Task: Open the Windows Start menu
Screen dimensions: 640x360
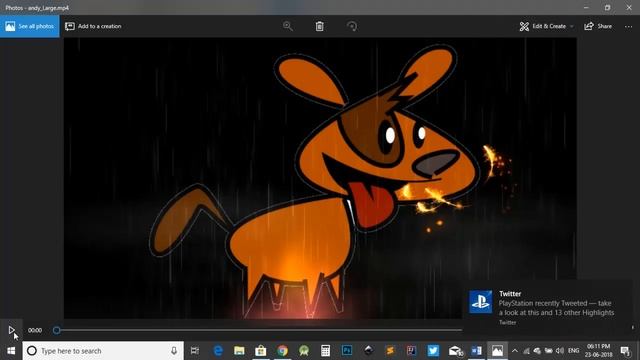Action: coord(11,351)
